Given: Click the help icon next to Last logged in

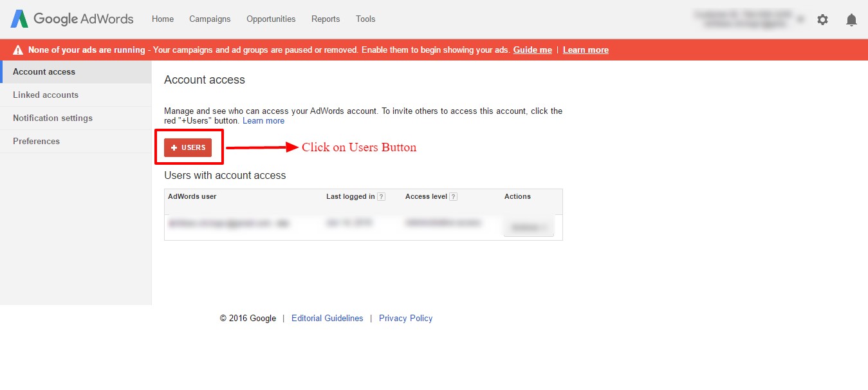Looking at the screenshot, I should coord(382,197).
